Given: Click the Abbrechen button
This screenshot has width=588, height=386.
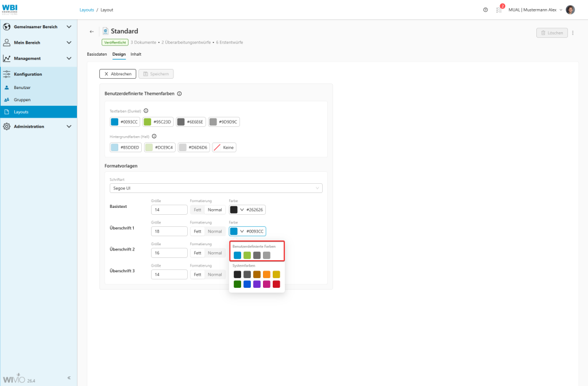Looking at the screenshot, I should coord(118,74).
